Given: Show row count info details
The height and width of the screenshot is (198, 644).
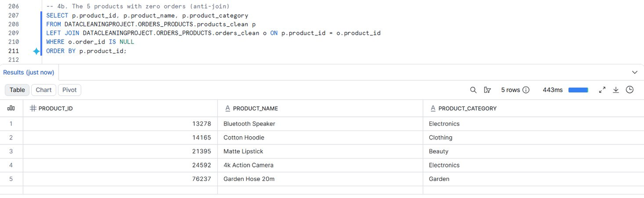Looking at the screenshot, I should pyautogui.click(x=526, y=90).
